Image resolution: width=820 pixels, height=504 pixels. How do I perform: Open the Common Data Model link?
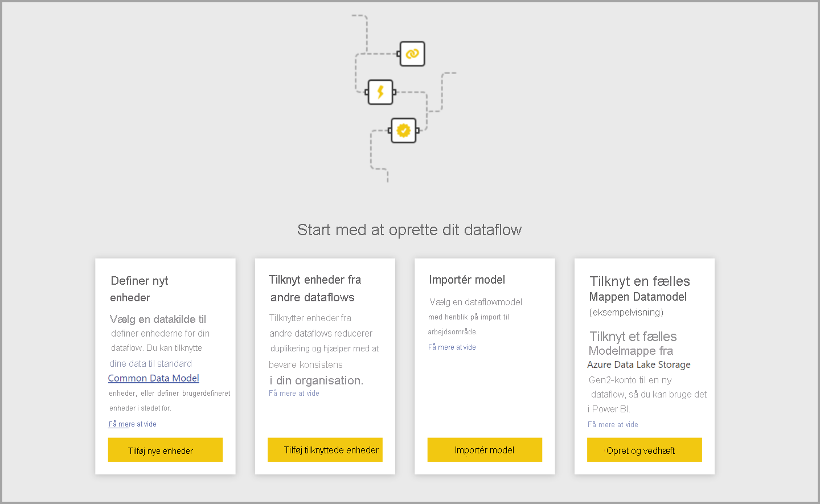(x=154, y=378)
